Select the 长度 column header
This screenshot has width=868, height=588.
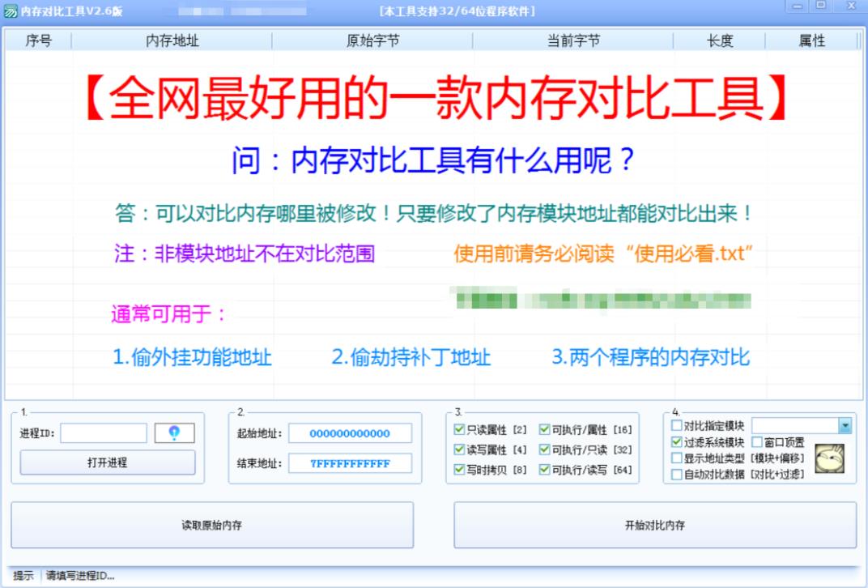(x=719, y=40)
